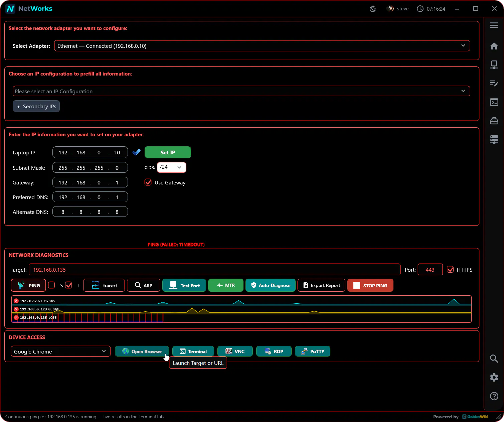The width and height of the screenshot is (504, 422).
Task: Stop the continuous ping
Action: click(370, 285)
